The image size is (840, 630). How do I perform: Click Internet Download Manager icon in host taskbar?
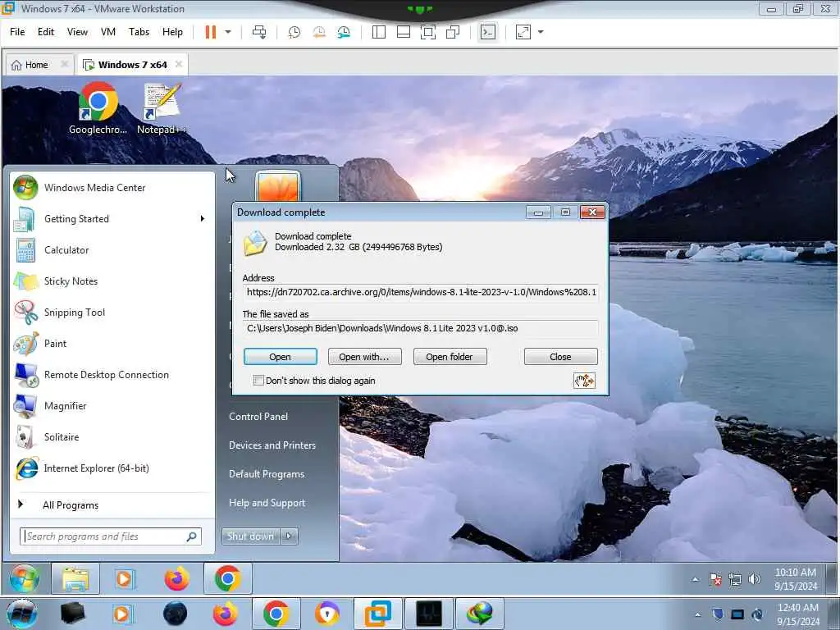(479, 614)
